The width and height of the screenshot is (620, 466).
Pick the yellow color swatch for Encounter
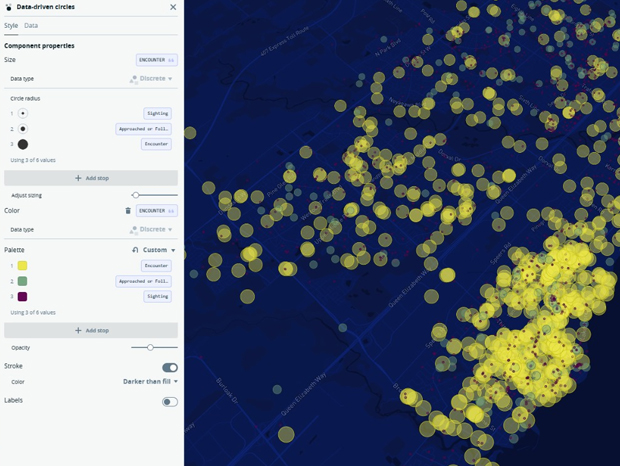pos(23,266)
